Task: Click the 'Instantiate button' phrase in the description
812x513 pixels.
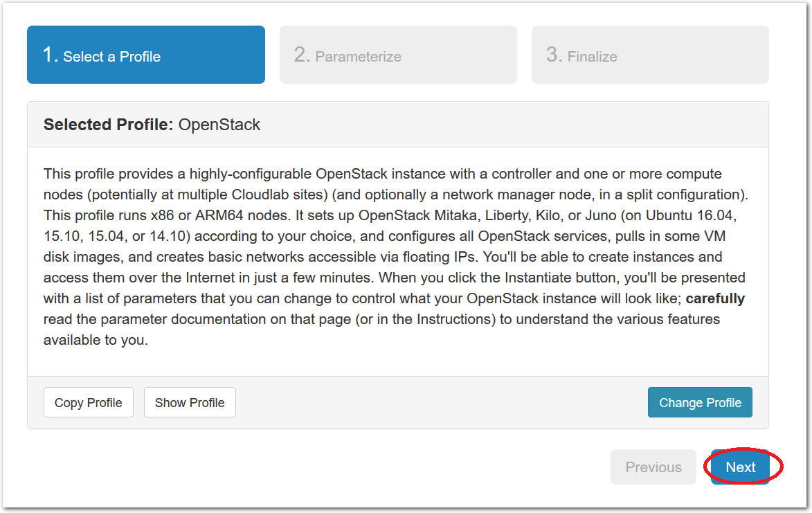Action: point(562,278)
